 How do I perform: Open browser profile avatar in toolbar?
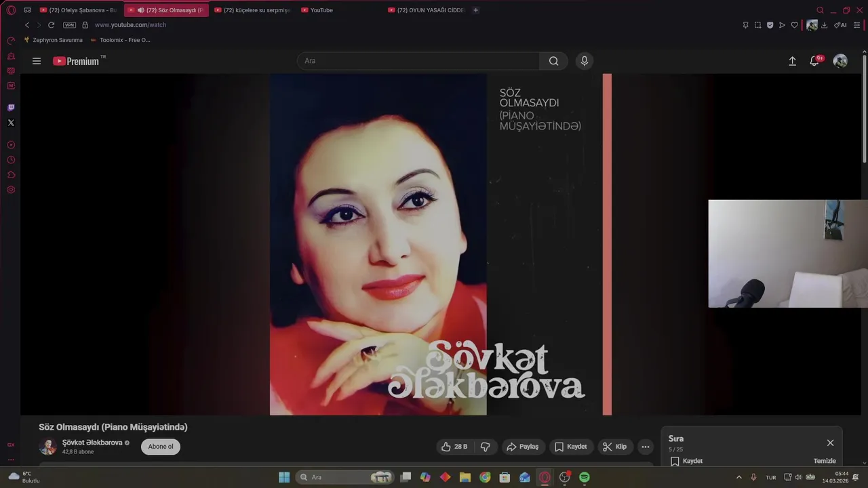coord(812,25)
